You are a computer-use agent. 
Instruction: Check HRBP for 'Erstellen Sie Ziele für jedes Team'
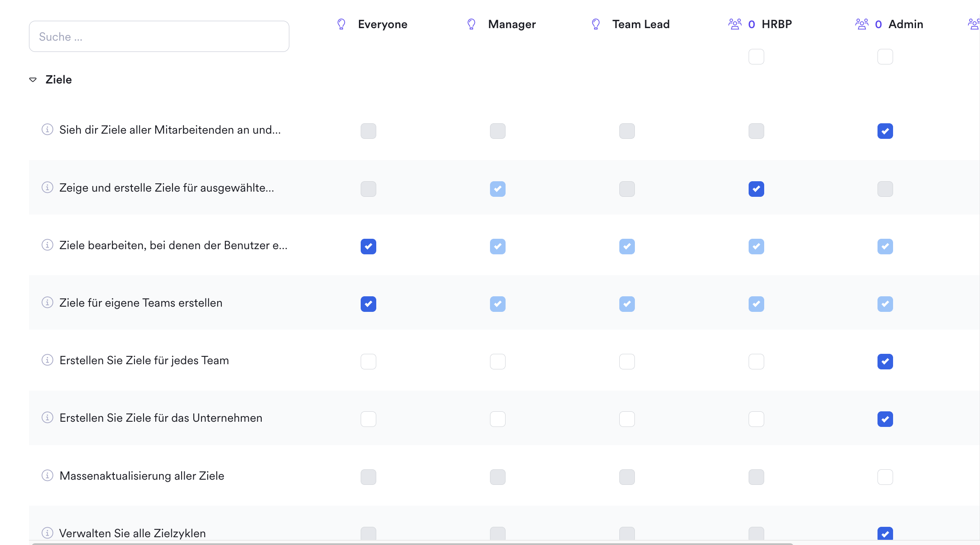coord(756,362)
